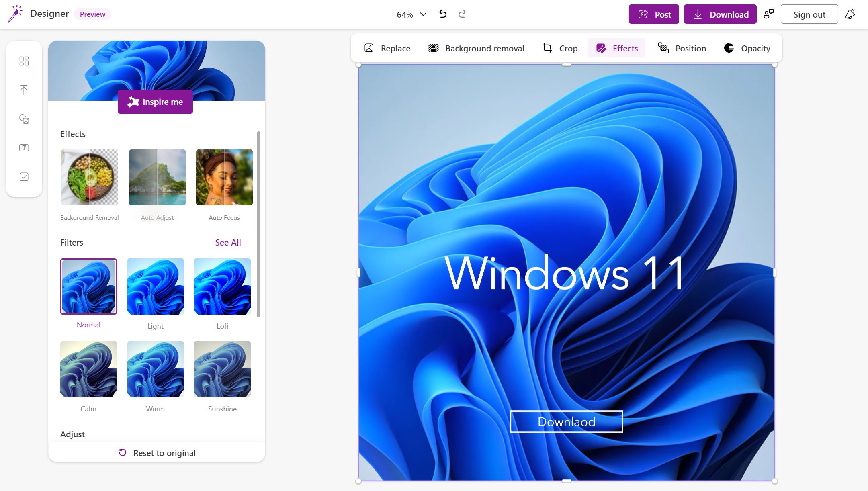
Task: Choose Opacity in the image toolbar
Action: 747,48
